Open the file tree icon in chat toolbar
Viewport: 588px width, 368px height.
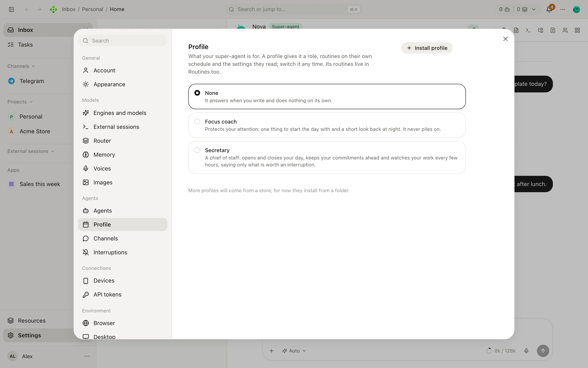pos(541,30)
